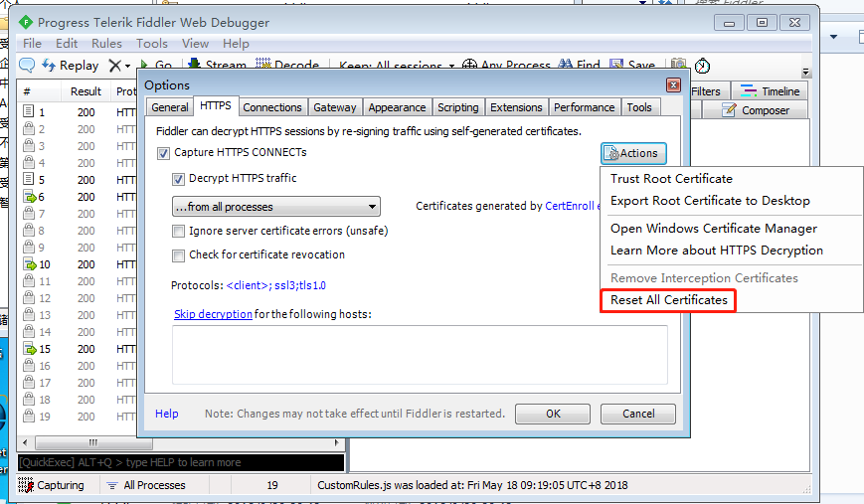864x504 pixels.
Task: Click the session list horizontal scrollbar thumb
Action: point(93,442)
